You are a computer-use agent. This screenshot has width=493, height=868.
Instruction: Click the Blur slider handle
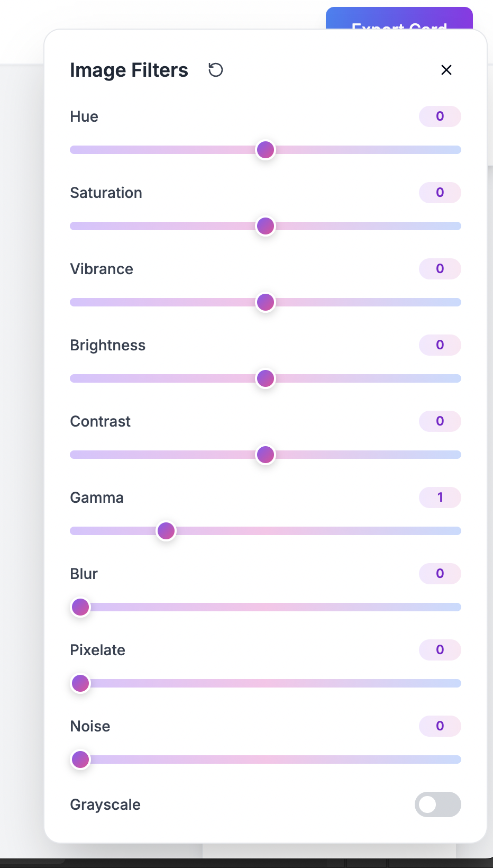point(80,607)
